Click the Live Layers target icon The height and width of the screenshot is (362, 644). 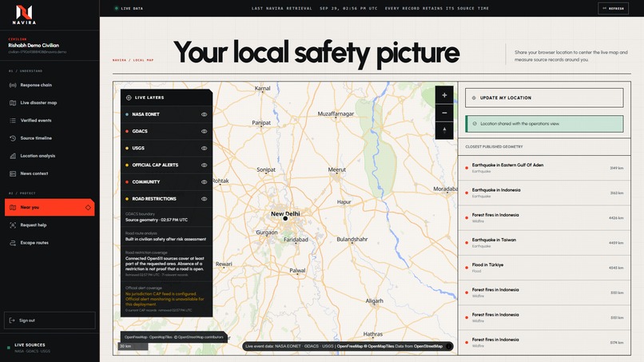click(x=129, y=97)
